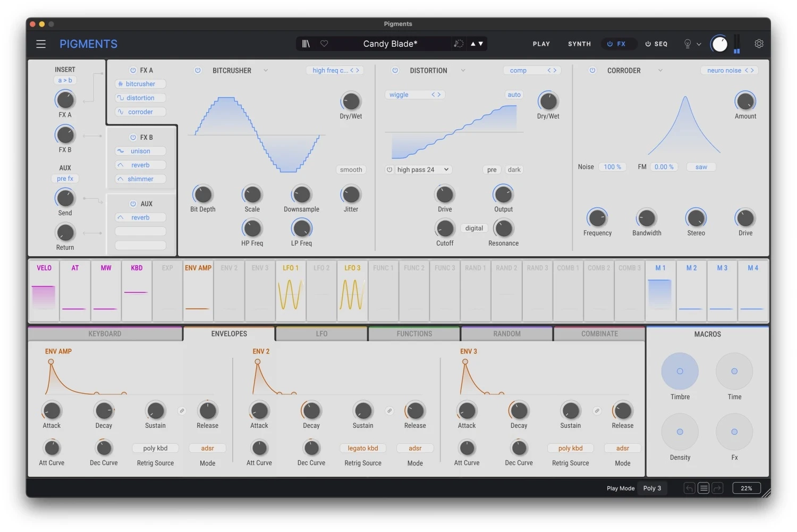Screen dimensions: 797x532
Task: Open the SYNTH view
Action: pos(579,44)
